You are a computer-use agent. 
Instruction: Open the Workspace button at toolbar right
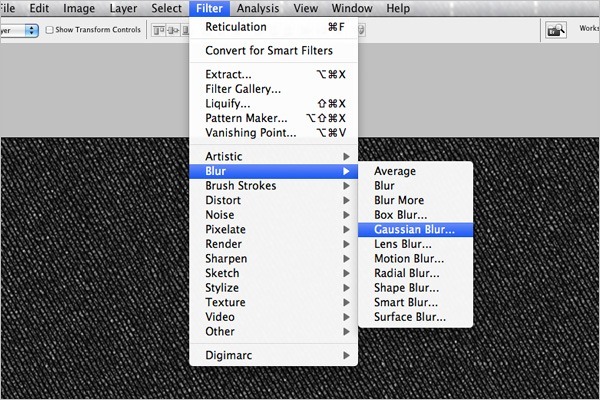coord(589,28)
